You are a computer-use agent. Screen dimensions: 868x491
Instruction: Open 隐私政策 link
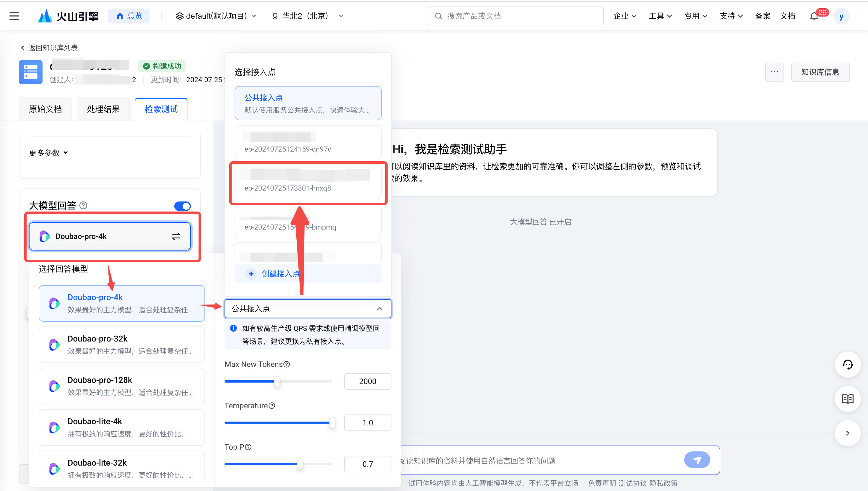[664, 483]
